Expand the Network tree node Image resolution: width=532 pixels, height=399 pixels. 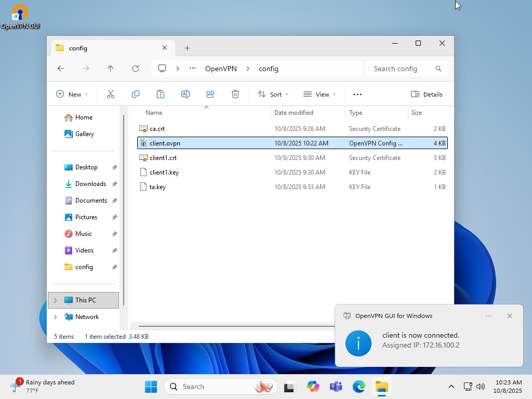(56, 317)
